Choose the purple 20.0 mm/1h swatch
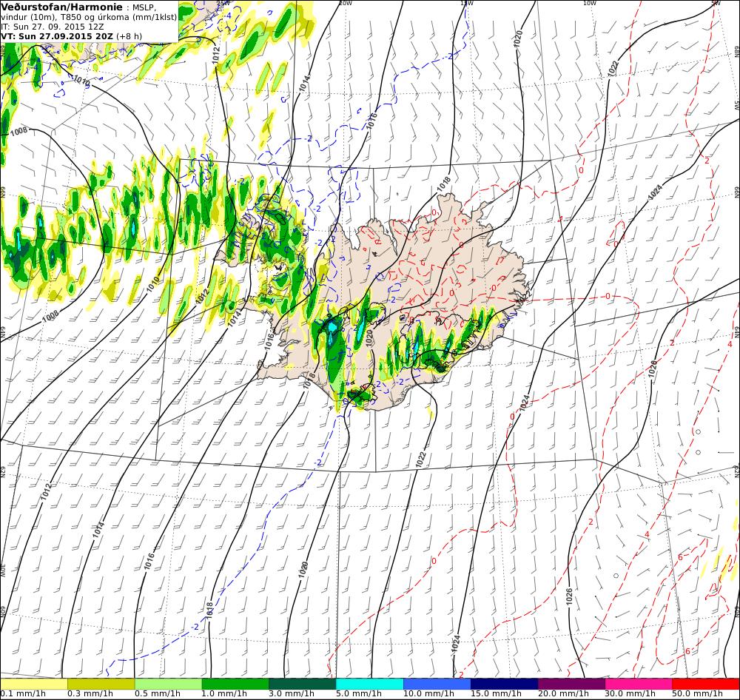 coord(571,684)
